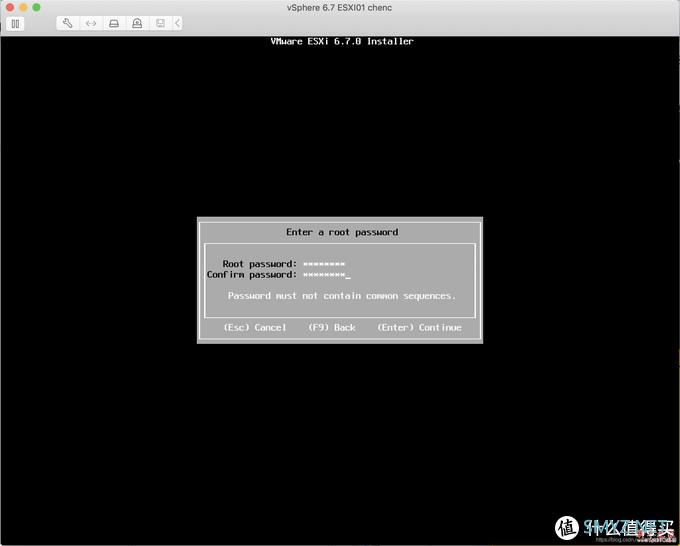The image size is (680, 546).
Task: Minimize the window with the yellow button
Action: coord(23,7)
